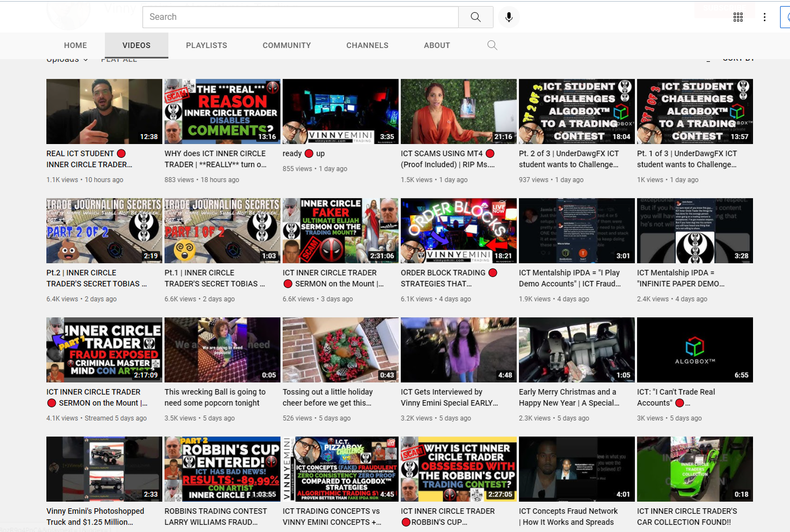
Task: Play the 13:57 '1 of 3' challenge thumbnail
Action: [x=695, y=111]
